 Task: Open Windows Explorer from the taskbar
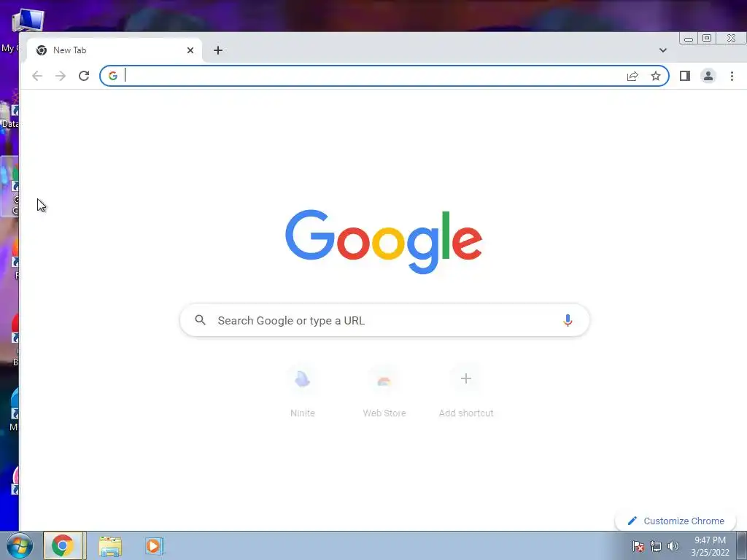(x=110, y=545)
